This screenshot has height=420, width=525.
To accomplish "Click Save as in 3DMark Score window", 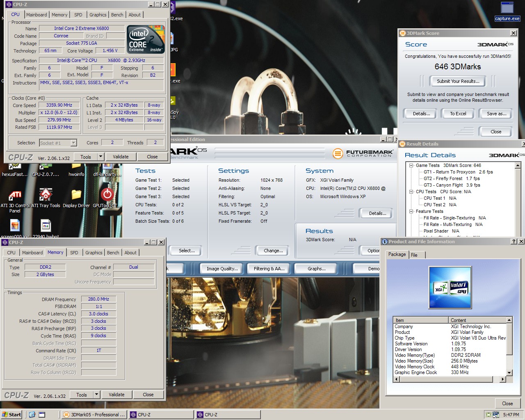I will (x=496, y=114).
